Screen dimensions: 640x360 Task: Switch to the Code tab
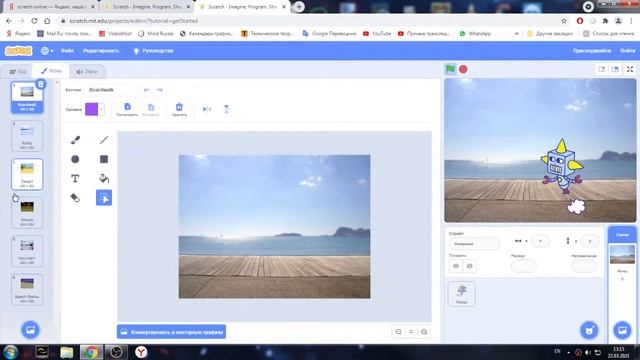[18, 71]
